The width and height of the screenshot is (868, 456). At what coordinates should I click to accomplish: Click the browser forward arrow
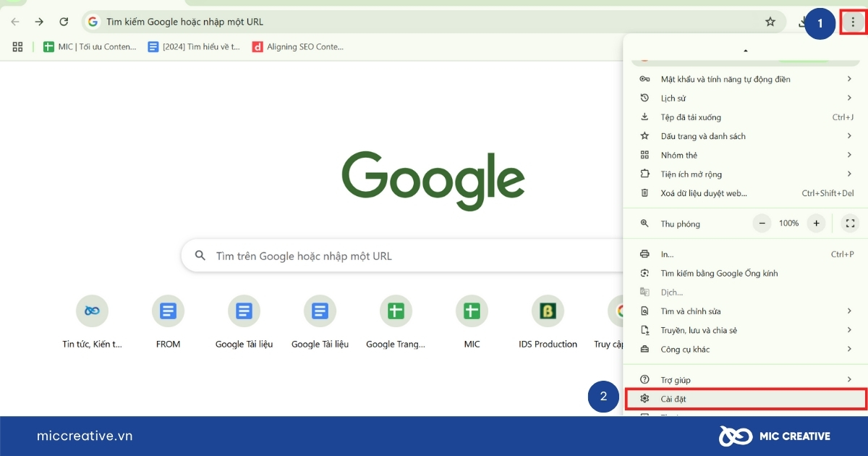(x=39, y=22)
